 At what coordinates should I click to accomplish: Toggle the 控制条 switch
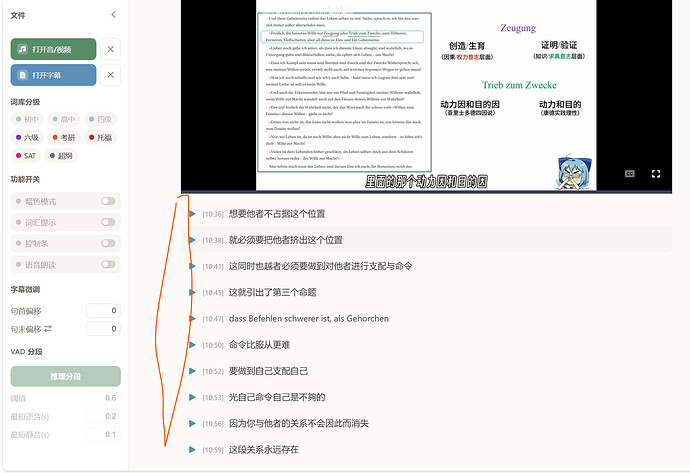(x=108, y=243)
